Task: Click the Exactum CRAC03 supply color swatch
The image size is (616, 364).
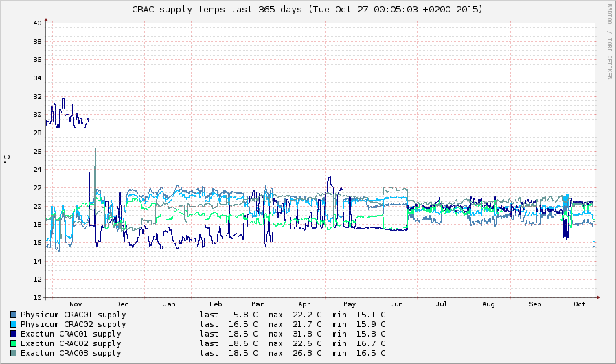Action: tap(14, 354)
